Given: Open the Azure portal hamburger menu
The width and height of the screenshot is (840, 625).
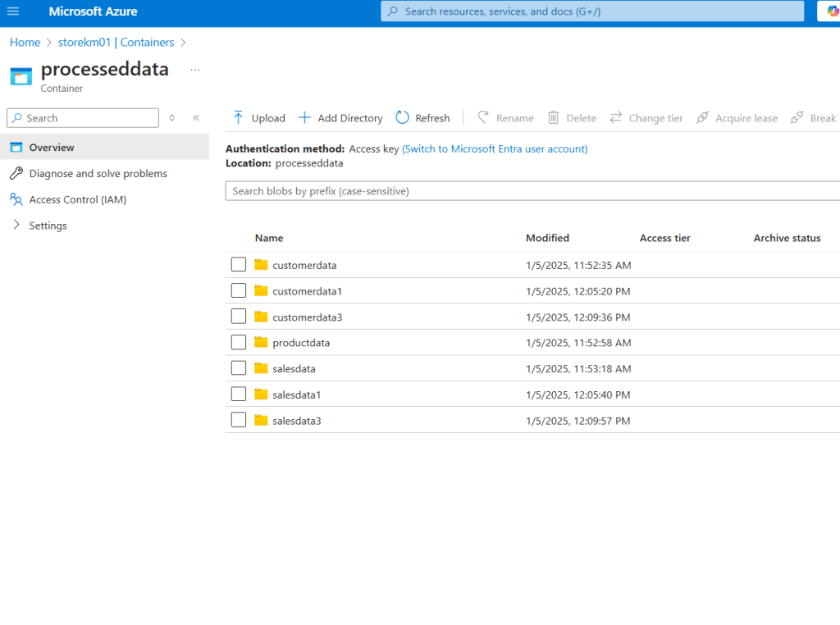Looking at the screenshot, I should pos(13,11).
